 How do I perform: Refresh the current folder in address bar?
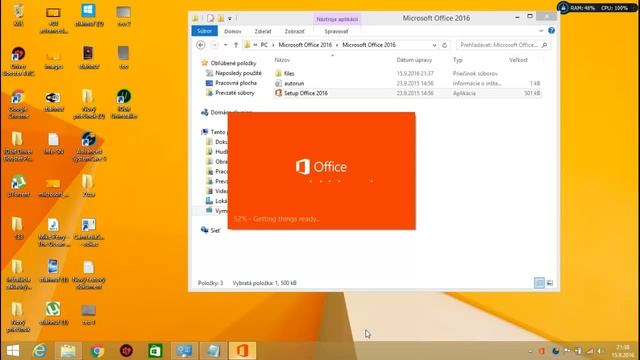[445, 45]
